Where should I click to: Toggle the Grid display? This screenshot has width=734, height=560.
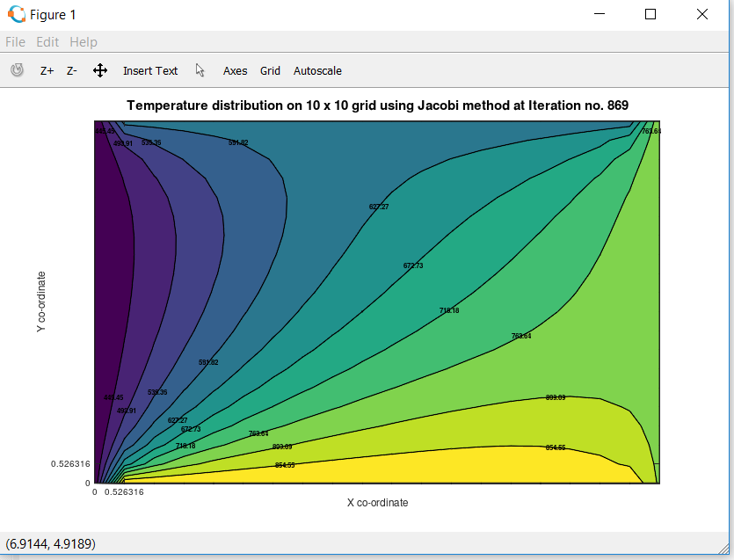270,70
